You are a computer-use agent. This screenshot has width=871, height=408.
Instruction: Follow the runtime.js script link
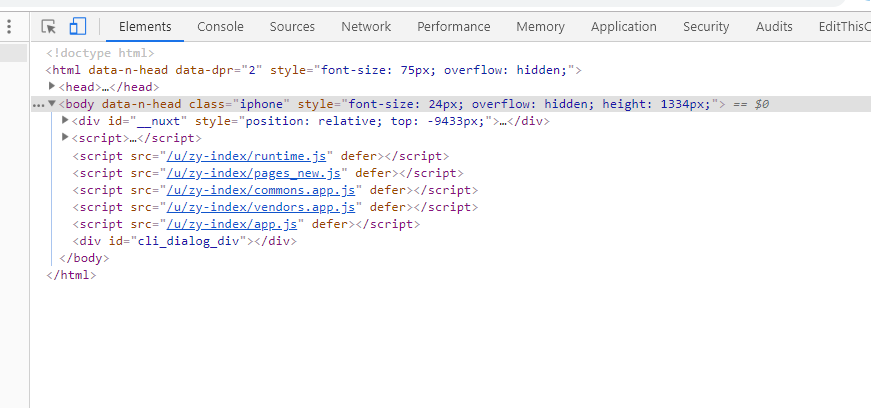tap(247, 156)
